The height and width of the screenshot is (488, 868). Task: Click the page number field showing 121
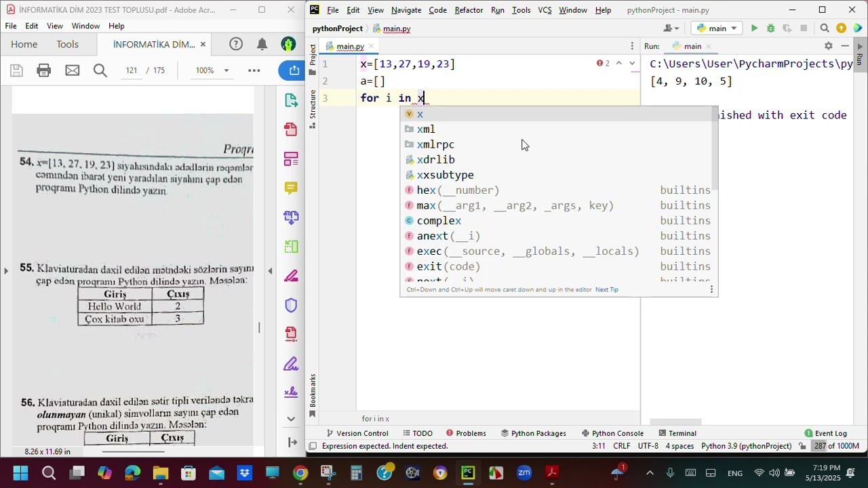131,70
